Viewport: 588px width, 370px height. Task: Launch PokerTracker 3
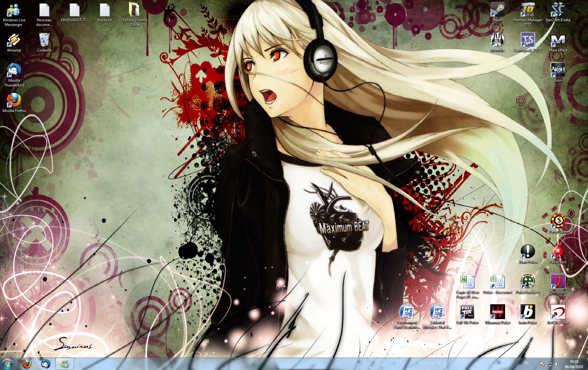point(528,285)
